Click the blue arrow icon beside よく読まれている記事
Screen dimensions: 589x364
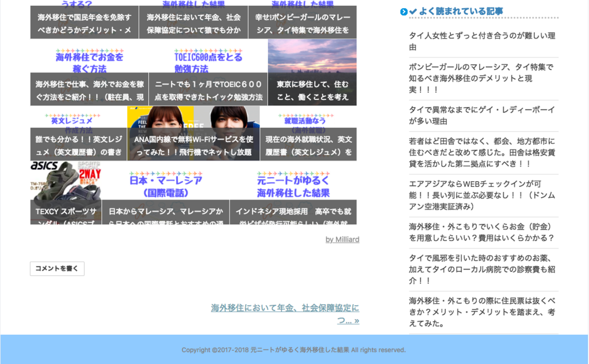coord(404,12)
